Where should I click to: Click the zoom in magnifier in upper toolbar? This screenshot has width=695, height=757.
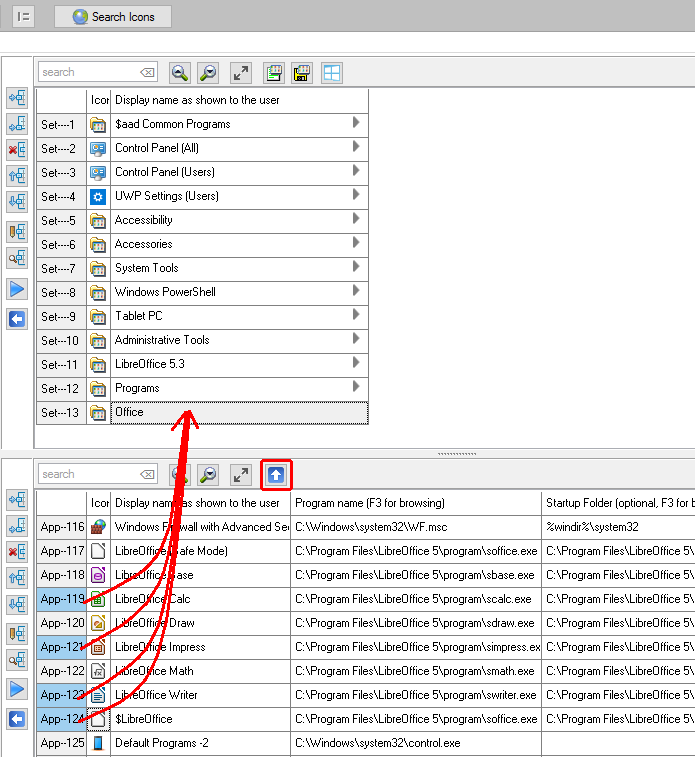click(180, 73)
